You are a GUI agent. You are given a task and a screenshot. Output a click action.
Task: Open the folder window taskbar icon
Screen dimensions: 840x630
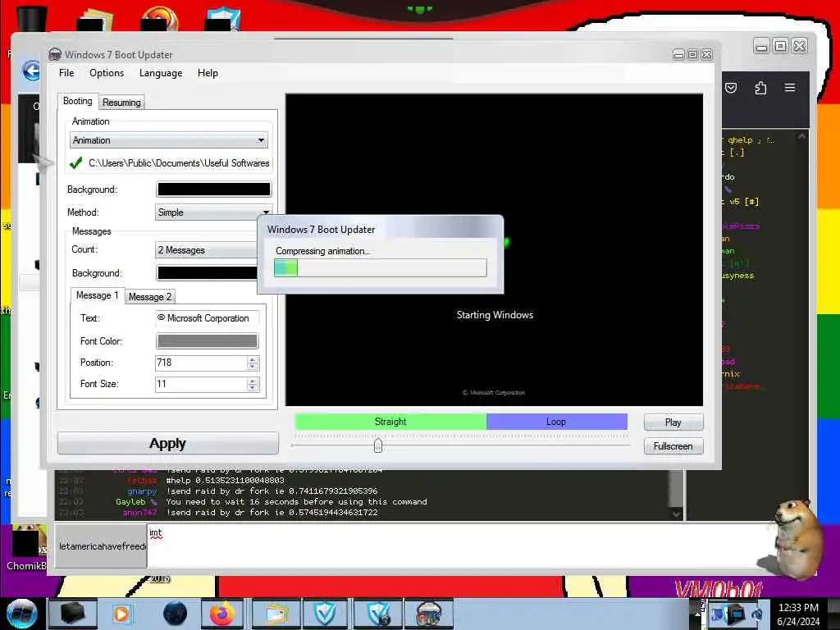[276, 614]
